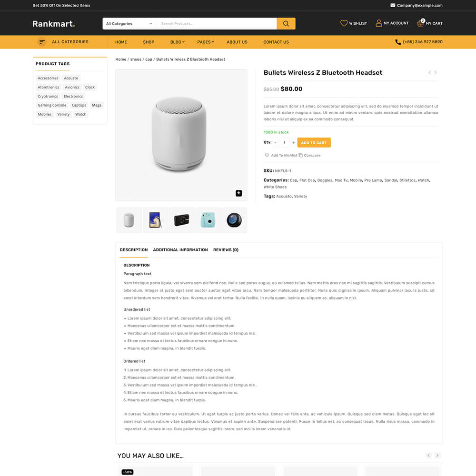Select the blue instant camera thumbnail
Screen dimensions: 476x476
[x=208, y=220]
